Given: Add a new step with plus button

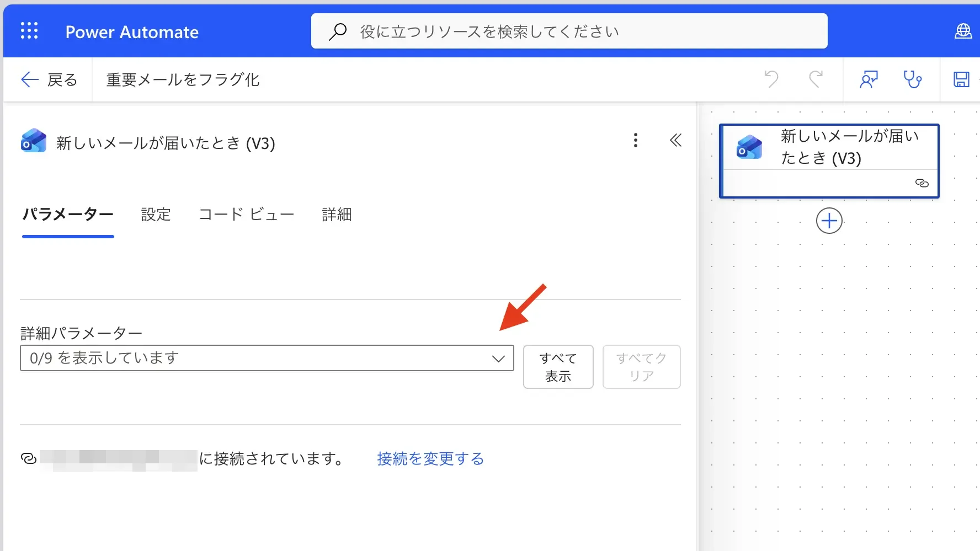Looking at the screenshot, I should (829, 221).
